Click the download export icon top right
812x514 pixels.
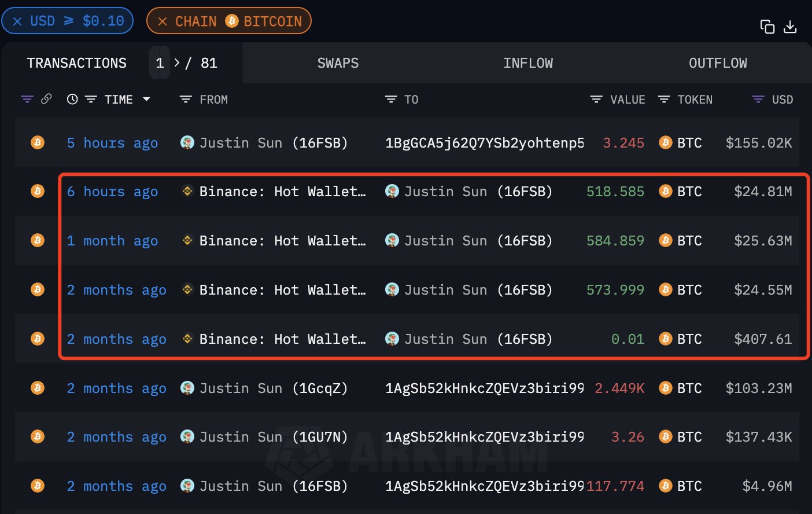[790, 26]
